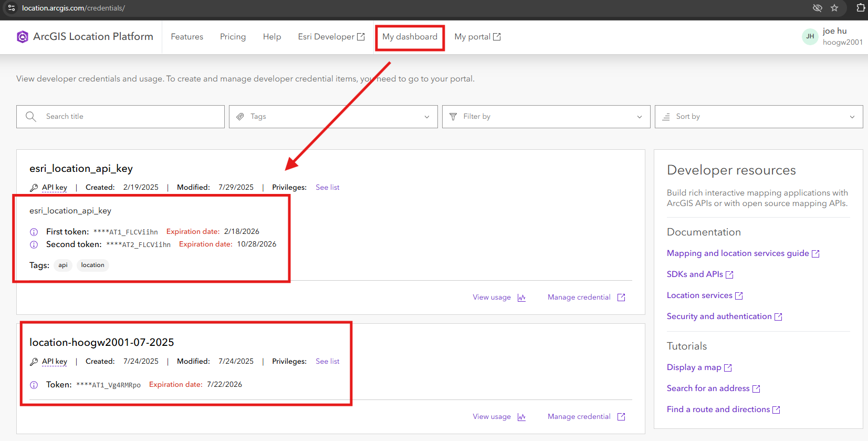Click the usage chart icon for esri_location_api_key
This screenshot has width=868, height=441.
(x=521, y=298)
